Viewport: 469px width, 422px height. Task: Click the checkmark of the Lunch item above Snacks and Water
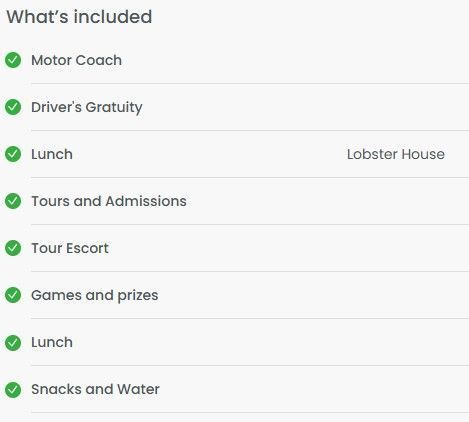[13, 343]
